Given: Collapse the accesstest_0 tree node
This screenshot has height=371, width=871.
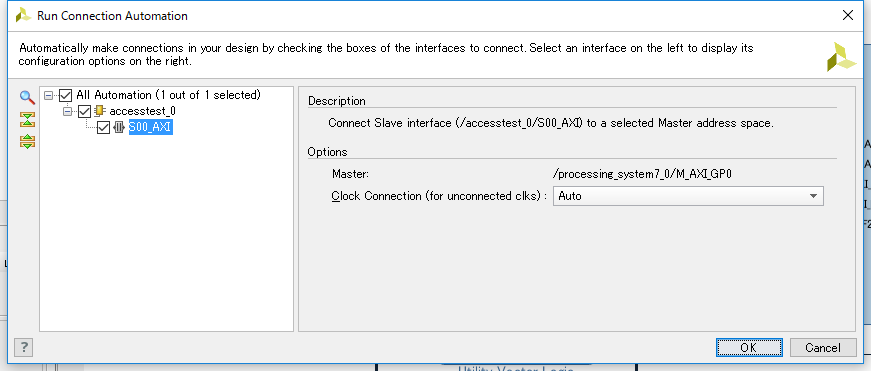Looking at the screenshot, I should point(67,112).
